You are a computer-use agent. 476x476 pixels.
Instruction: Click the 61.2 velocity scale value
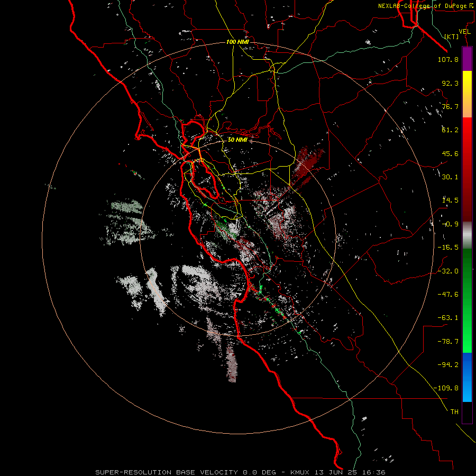pos(450,130)
